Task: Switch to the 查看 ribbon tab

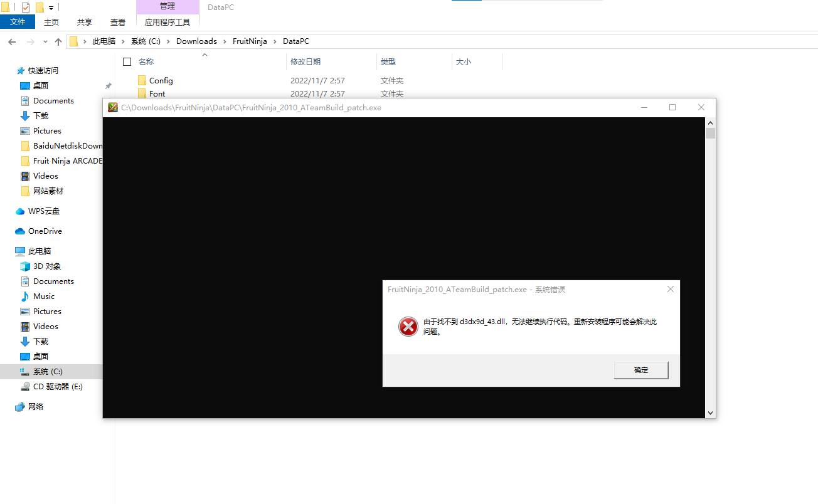Action: (x=118, y=22)
